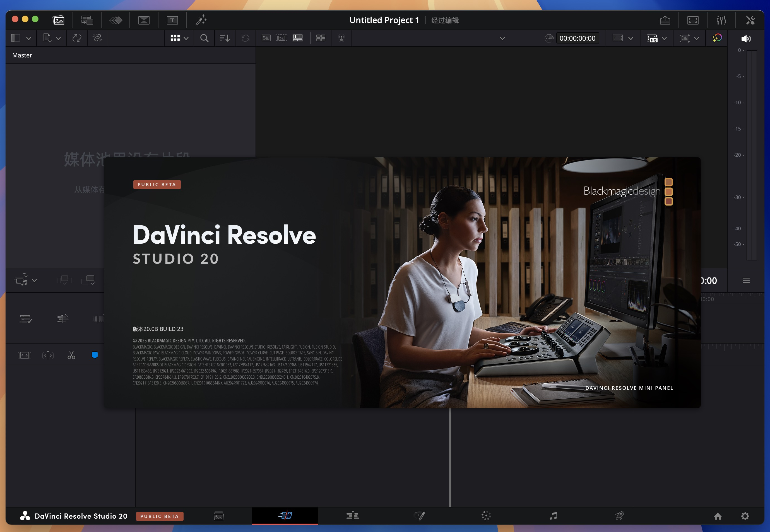Open Project Settings with the gear icon
The image size is (770, 532).
click(745, 516)
